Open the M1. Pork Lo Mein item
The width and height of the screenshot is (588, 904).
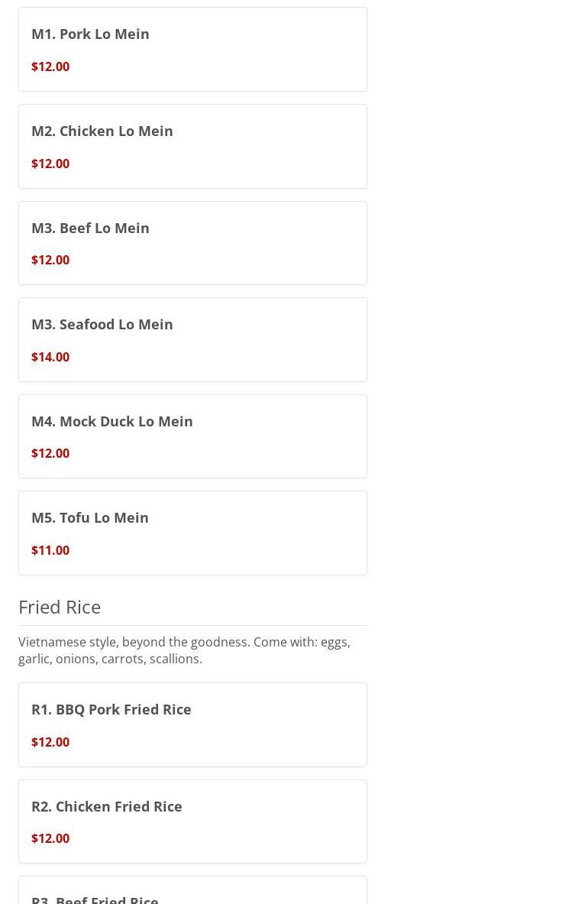pos(90,34)
